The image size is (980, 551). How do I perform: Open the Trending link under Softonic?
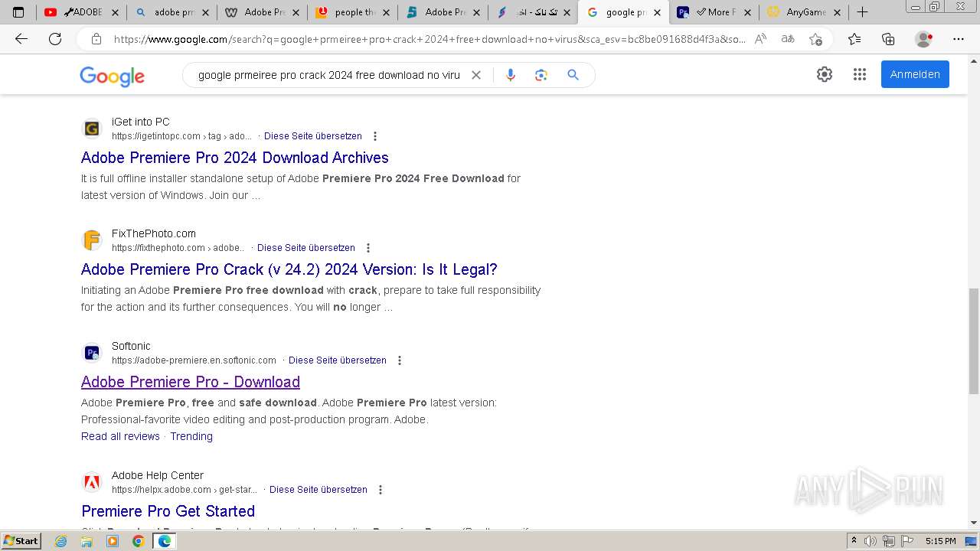point(191,436)
